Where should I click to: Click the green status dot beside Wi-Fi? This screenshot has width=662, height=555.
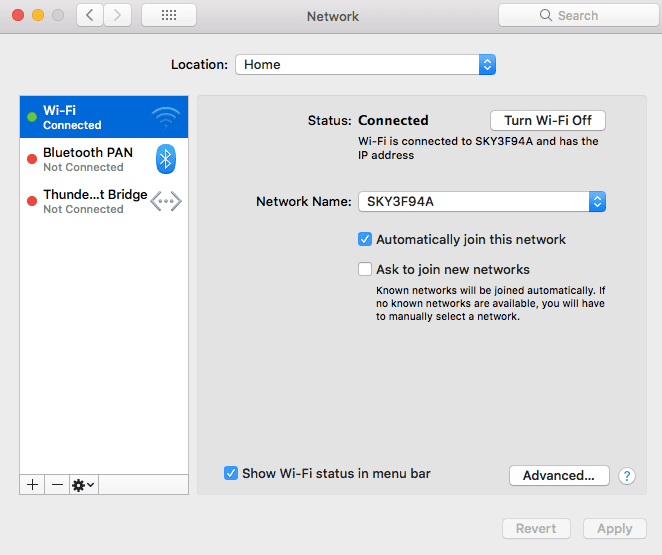click(32, 117)
